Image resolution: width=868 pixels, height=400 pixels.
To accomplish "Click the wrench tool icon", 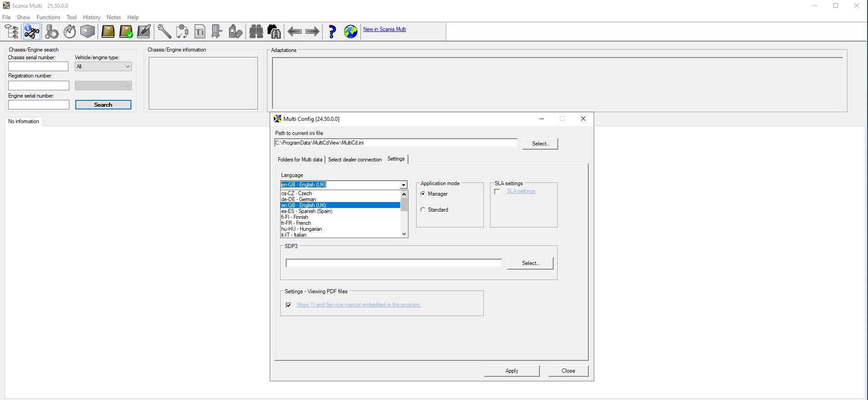I will 164,31.
